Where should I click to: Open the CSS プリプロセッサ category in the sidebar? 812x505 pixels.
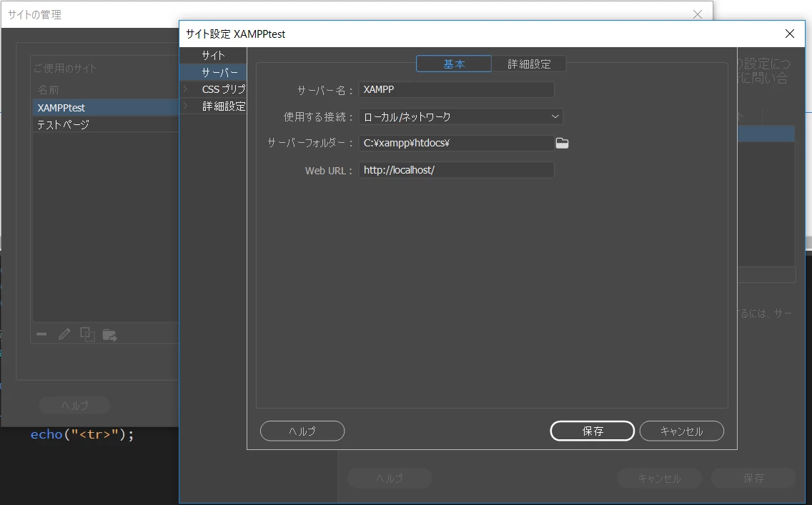[x=223, y=89]
